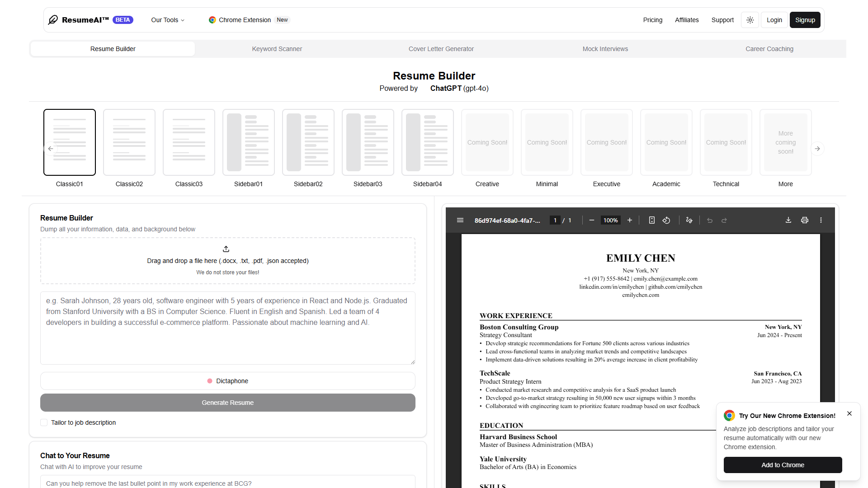The image size is (868, 488).
Task: Click Add to Chrome button
Action: 783,465
